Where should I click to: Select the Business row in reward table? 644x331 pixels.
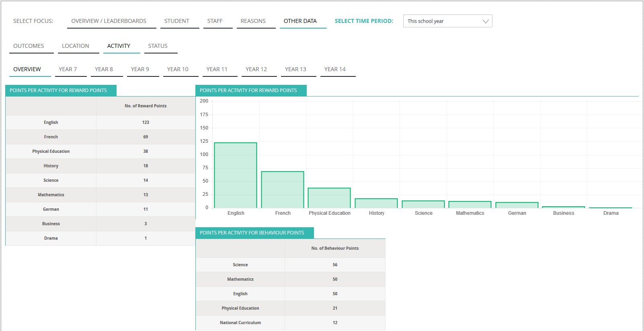(x=100, y=224)
